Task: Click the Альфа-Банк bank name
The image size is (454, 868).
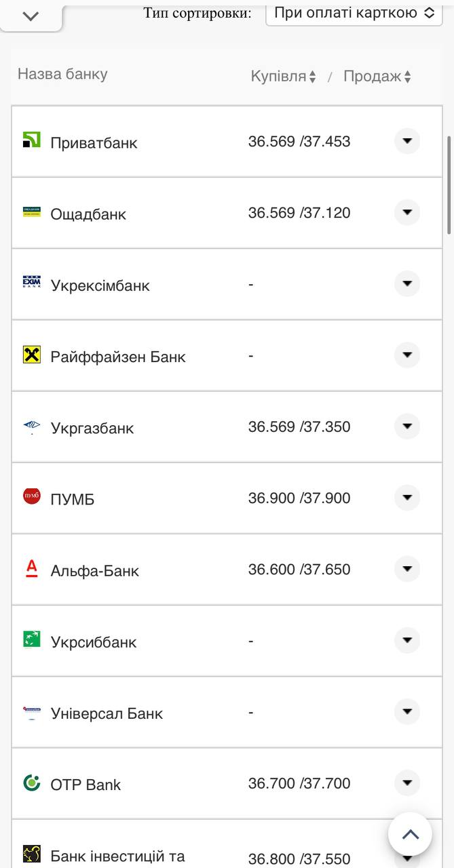Action: click(94, 571)
